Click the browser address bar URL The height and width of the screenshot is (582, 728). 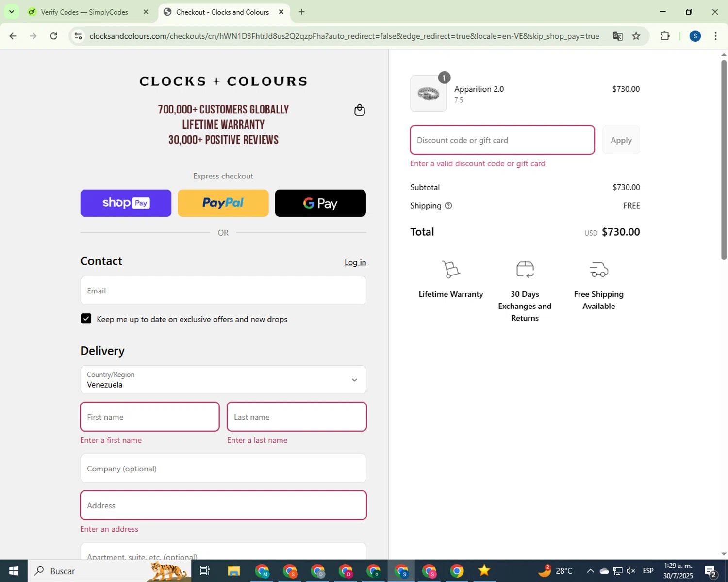[344, 36]
